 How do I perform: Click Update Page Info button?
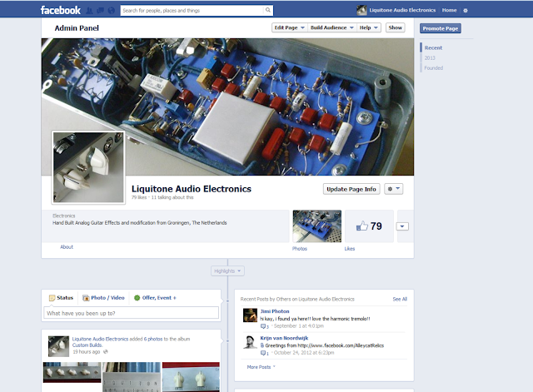[x=351, y=189]
